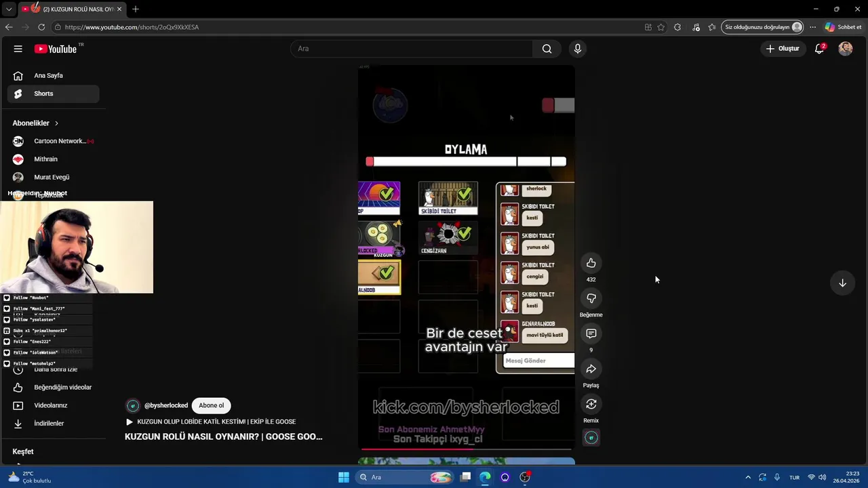
Task: Add this page to browser favorites
Action: coord(661,27)
